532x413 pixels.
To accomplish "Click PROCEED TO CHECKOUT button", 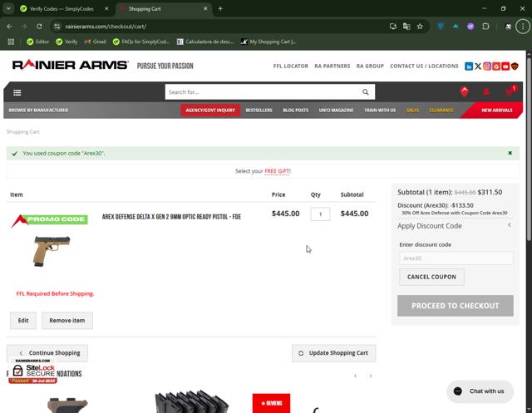I will click(456, 306).
